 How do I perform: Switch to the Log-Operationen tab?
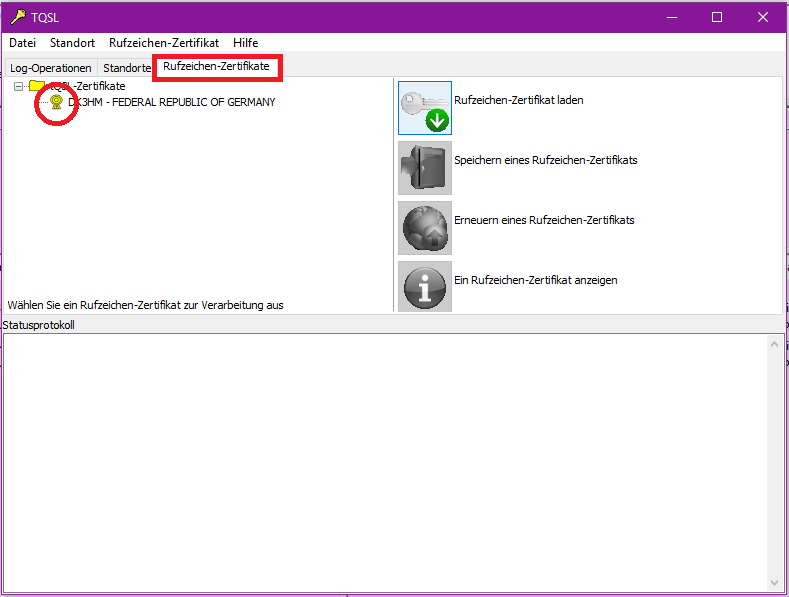pos(51,68)
